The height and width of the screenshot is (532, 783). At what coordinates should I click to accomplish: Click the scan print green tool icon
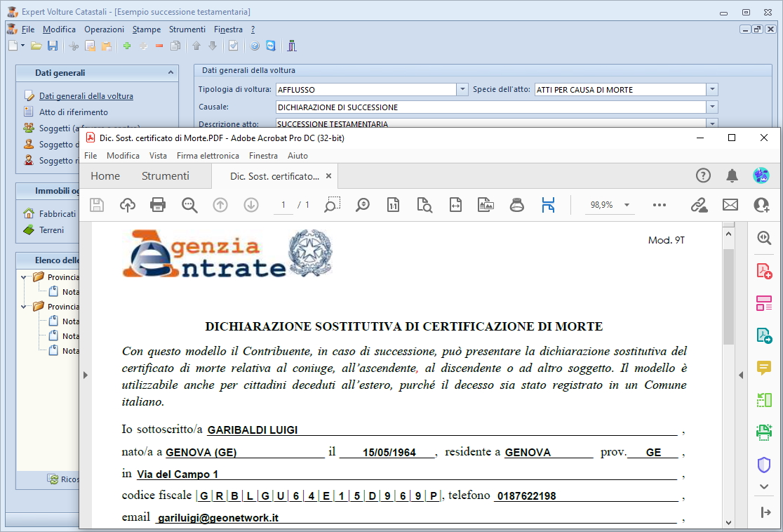[764, 432]
